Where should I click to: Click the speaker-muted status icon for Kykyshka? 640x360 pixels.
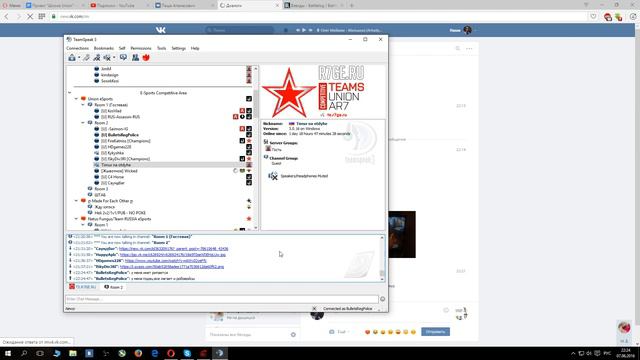(97, 153)
